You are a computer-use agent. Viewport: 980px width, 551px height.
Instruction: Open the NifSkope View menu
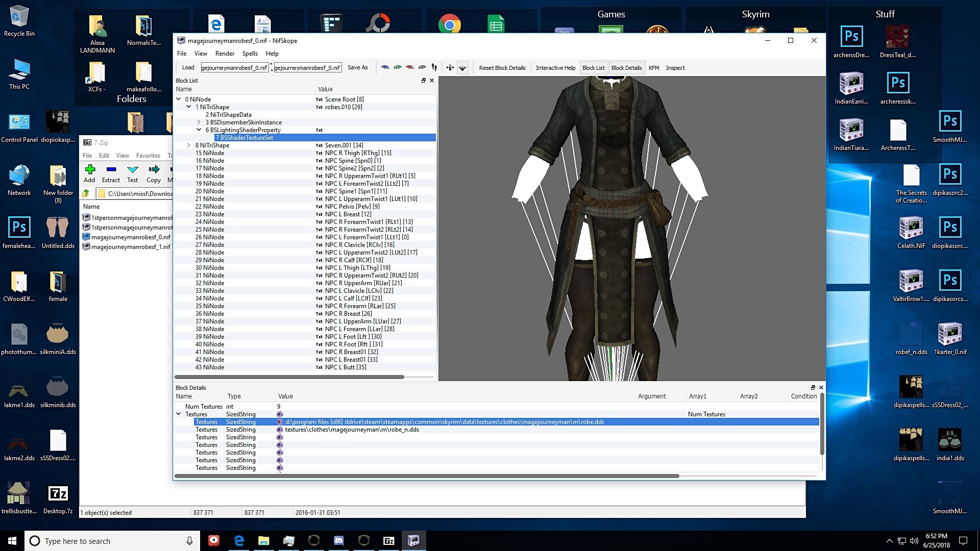coord(201,54)
